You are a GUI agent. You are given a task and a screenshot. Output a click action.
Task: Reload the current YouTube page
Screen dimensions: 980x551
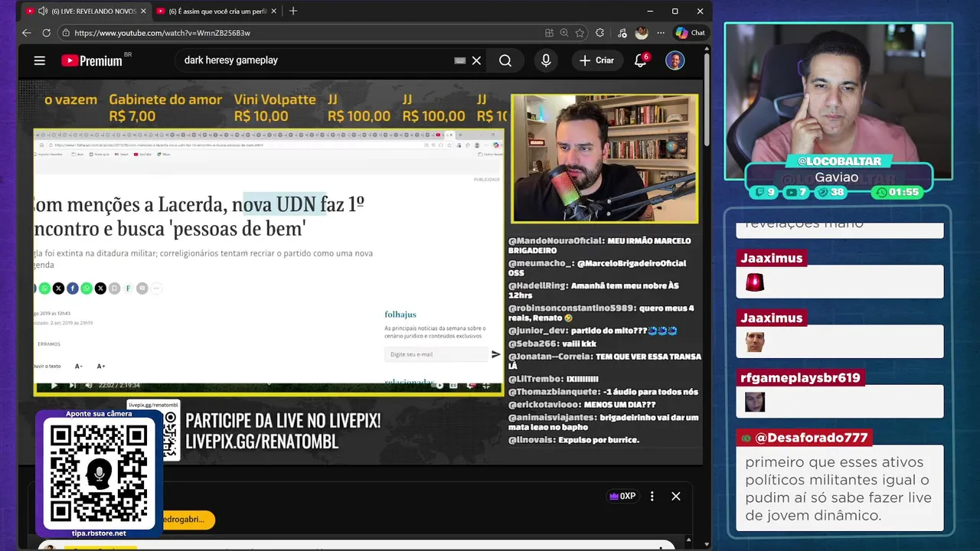47,33
